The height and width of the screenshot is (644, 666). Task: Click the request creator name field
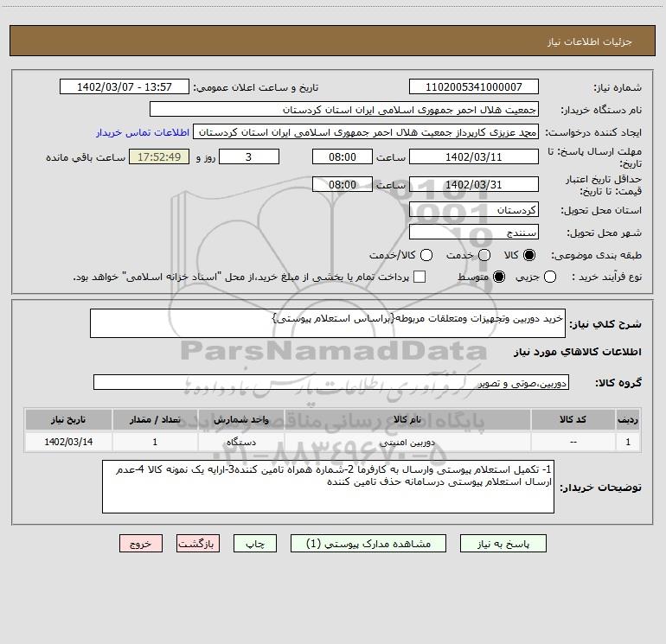pyautogui.click(x=366, y=132)
